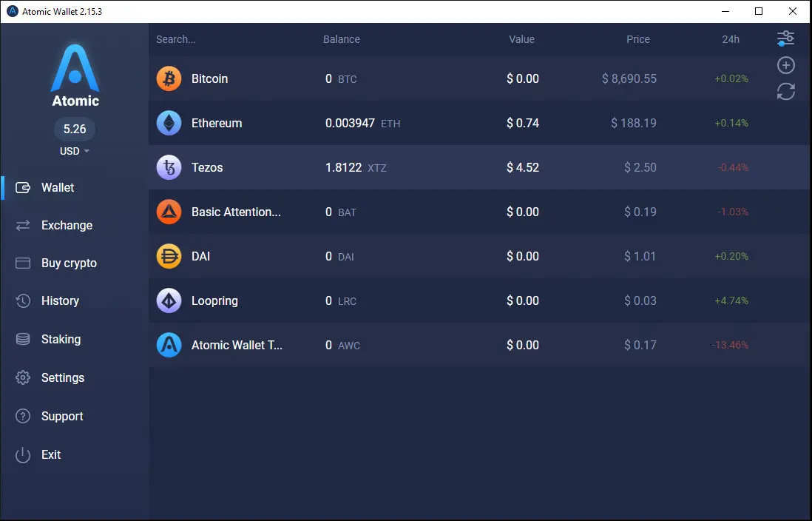
Task: Click the add asset plus icon
Action: (x=785, y=65)
